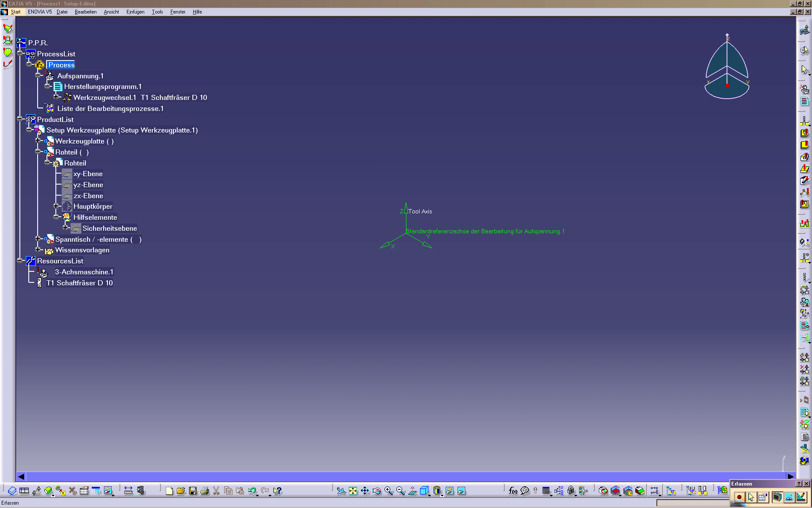Click the Fly mode airplane icon
This screenshot has height=508, width=812.
(341, 491)
